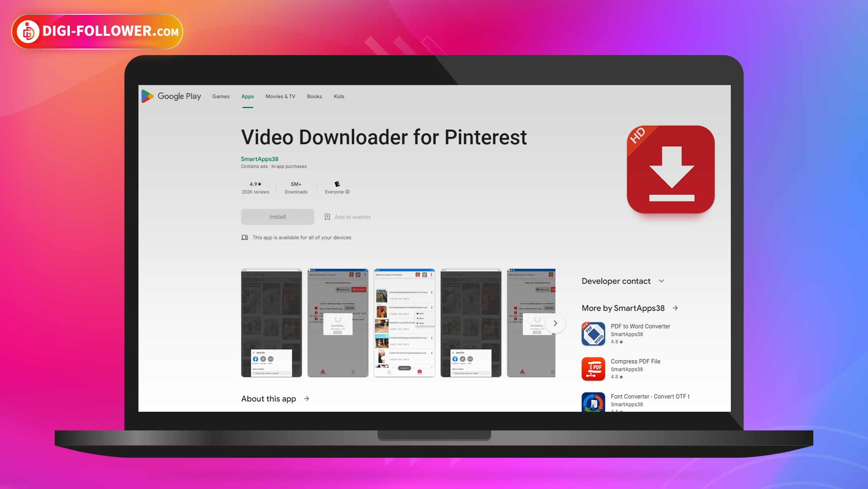Click the Books navigation tab

(314, 96)
